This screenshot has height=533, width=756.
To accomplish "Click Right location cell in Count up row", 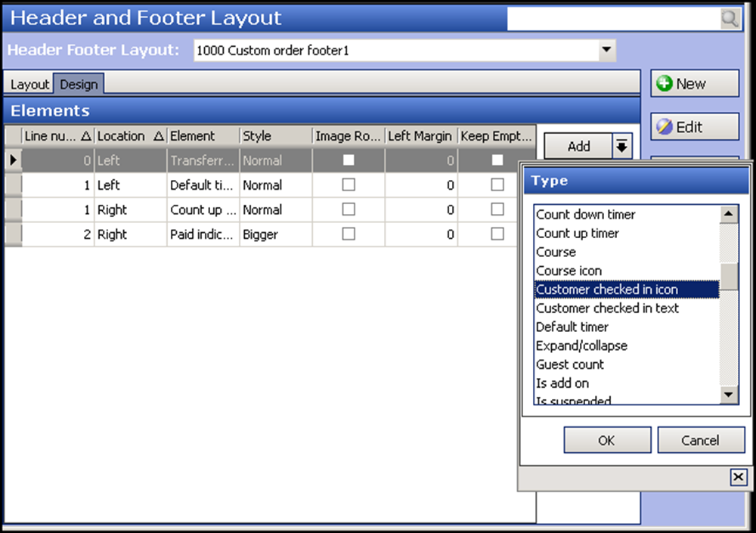I will 131,209.
